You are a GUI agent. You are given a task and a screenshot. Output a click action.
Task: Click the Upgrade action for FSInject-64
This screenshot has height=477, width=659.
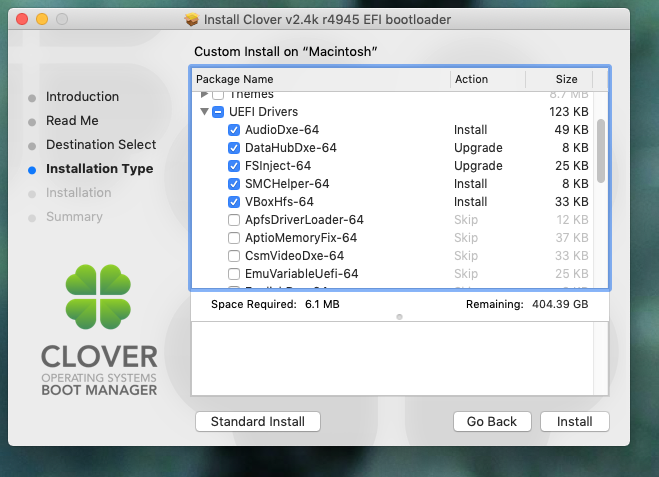(478, 166)
